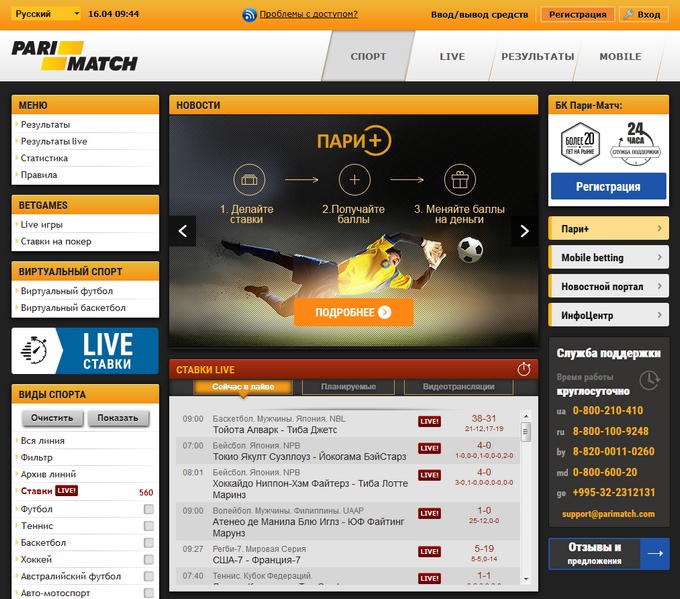Click the refresh timer icon in Ставки Live header
The height and width of the screenshot is (599, 680).
pyautogui.click(x=524, y=369)
